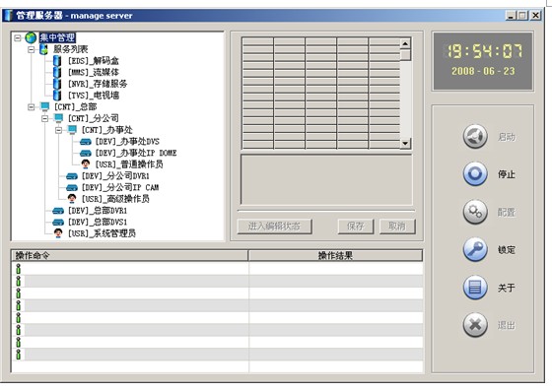Collapse the [CNT]_办事处 tree node

59,130
